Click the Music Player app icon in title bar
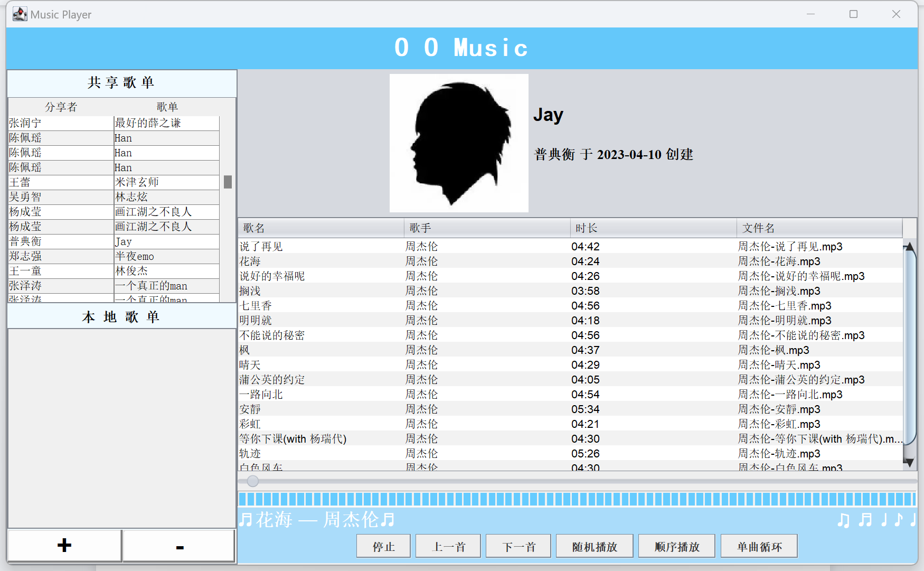The image size is (924, 571). [20, 14]
